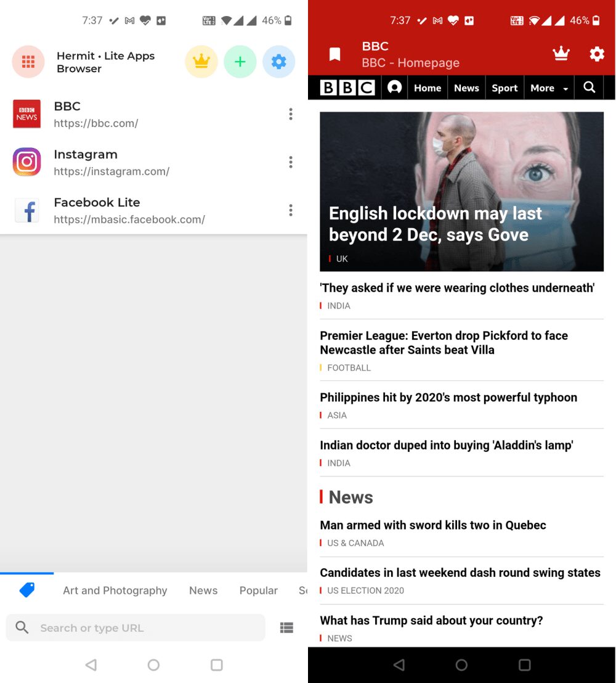Open overflow menu for Facebook Lite entry
Viewport: 616px width, 683px height.
291,210
